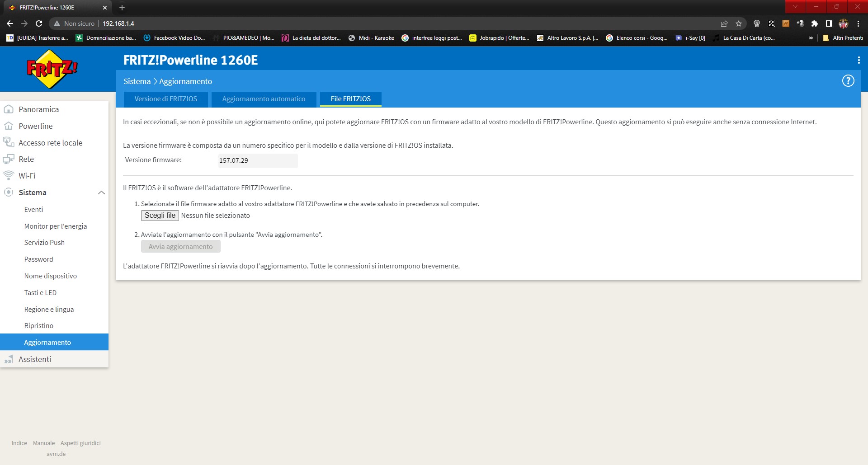Image resolution: width=868 pixels, height=465 pixels.
Task: Go forward with browser forward arrow
Action: tap(24, 23)
